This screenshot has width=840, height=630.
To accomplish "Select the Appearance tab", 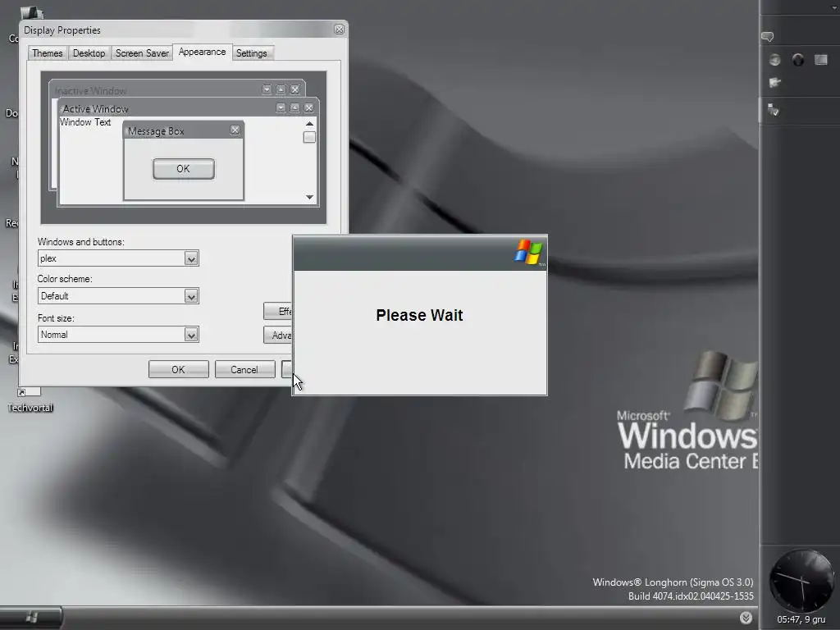I will click(x=202, y=52).
